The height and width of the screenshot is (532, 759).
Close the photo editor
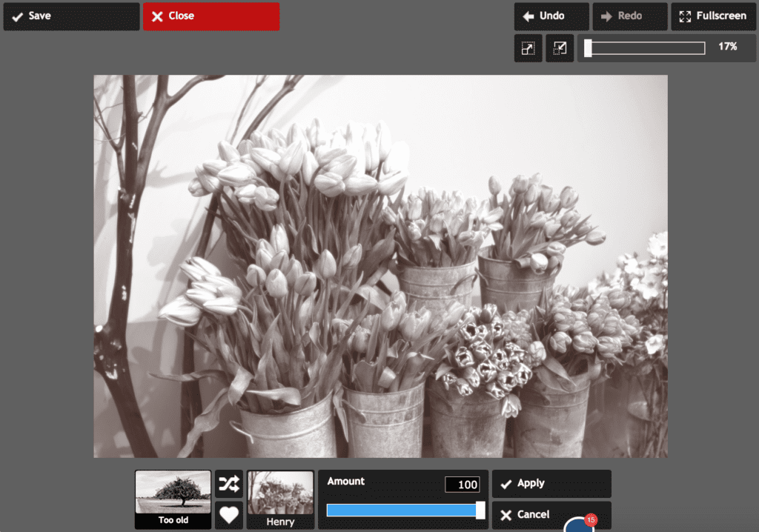click(211, 16)
